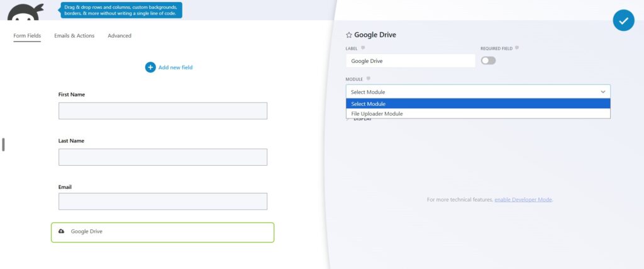Click Add new field link
This screenshot has height=269, width=644.
[x=175, y=67]
